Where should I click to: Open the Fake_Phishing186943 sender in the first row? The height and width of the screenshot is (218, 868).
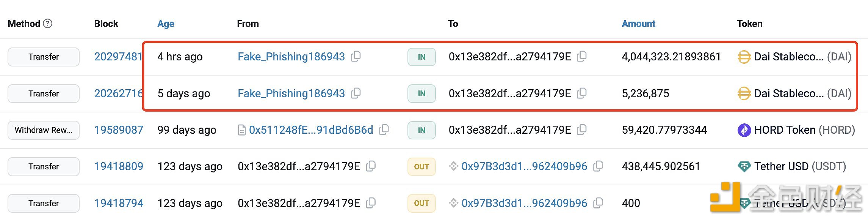291,57
